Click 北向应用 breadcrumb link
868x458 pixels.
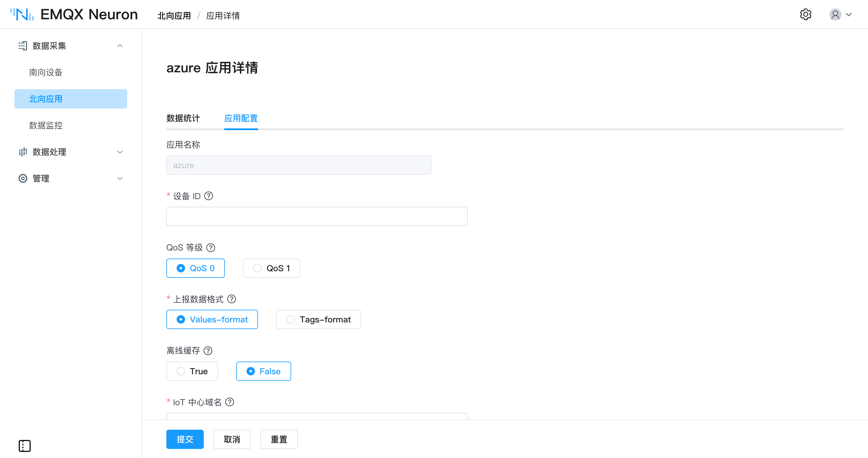click(x=174, y=15)
